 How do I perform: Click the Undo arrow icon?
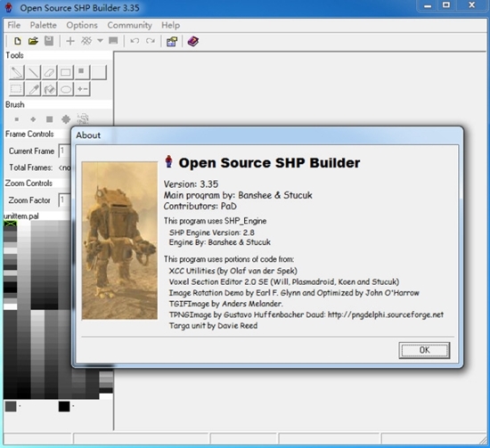pyautogui.click(x=135, y=41)
